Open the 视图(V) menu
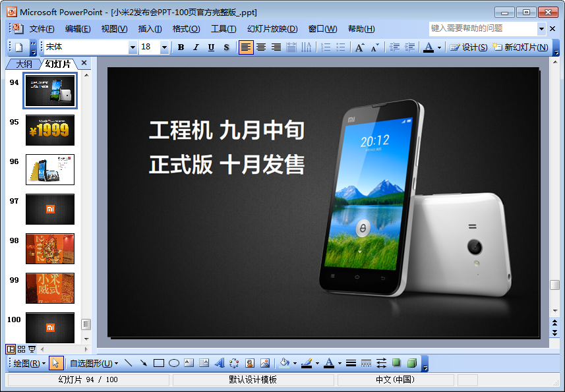The height and width of the screenshot is (392, 565). tap(114, 29)
